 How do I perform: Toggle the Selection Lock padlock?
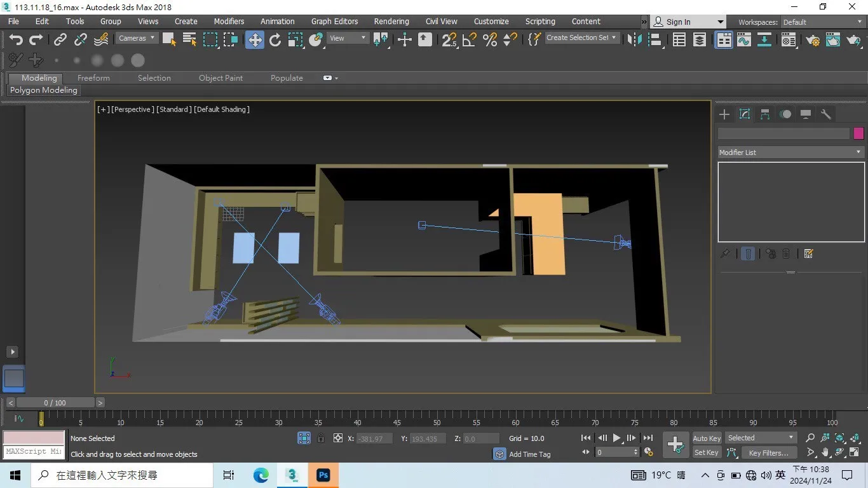pos(321,438)
